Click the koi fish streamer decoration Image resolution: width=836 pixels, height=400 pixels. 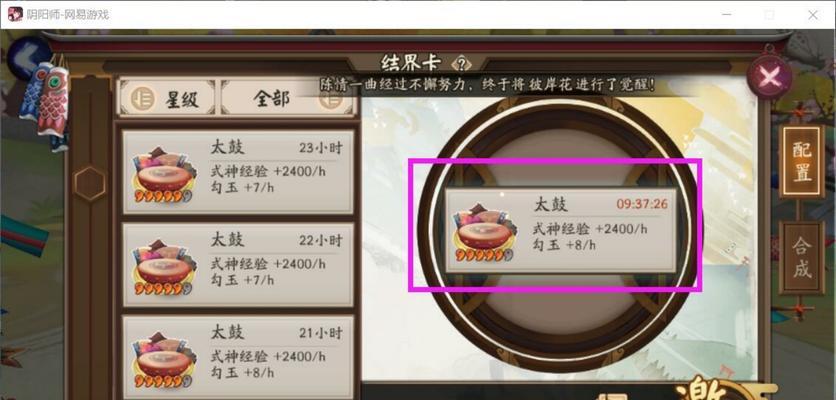46,101
